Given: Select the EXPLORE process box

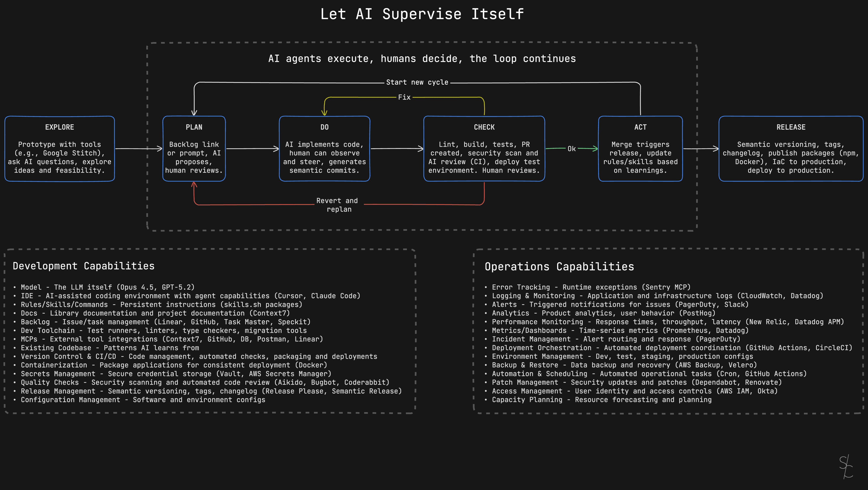Looking at the screenshot, I should 59,149.
